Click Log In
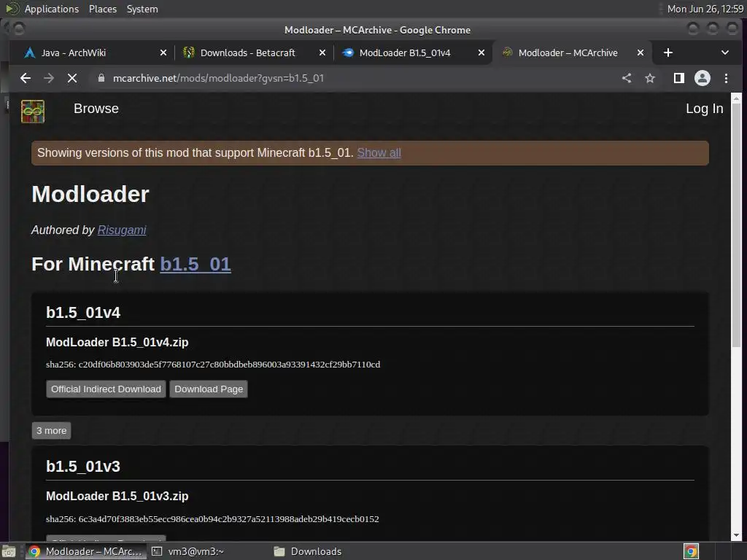Screen dimensions: 747x560 704,109
